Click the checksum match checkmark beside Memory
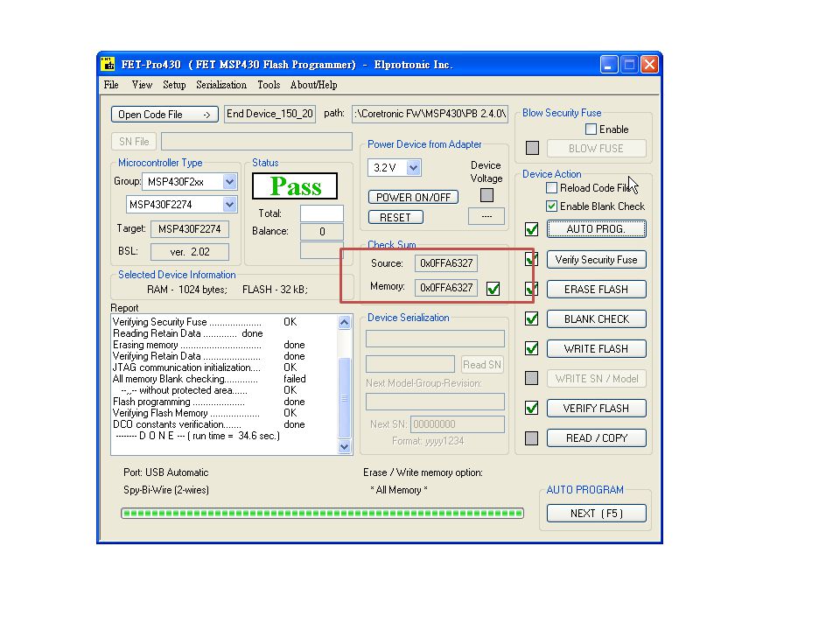This screenshot has height=630, width=840. 493,289
